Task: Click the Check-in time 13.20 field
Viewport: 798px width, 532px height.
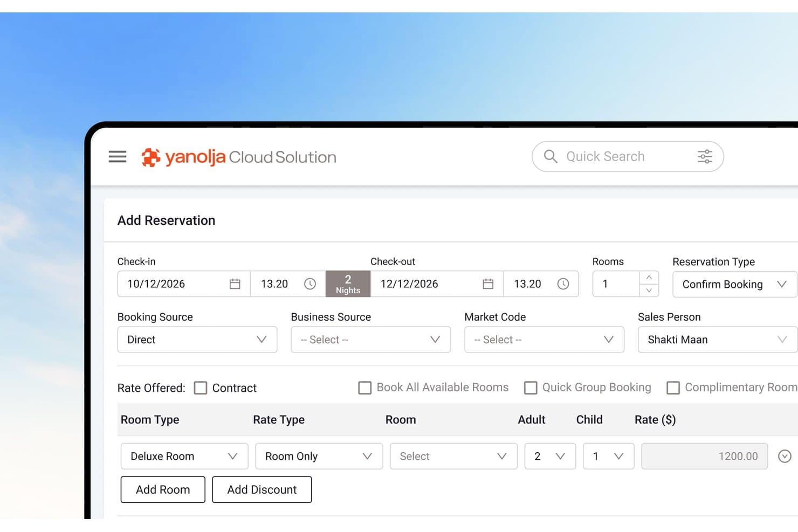Action: (288, 284)
